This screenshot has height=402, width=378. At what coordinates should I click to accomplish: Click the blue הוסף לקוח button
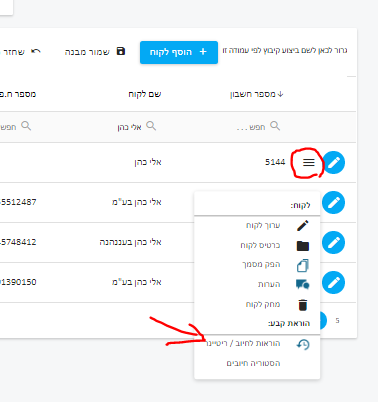(x=179, y=52)
